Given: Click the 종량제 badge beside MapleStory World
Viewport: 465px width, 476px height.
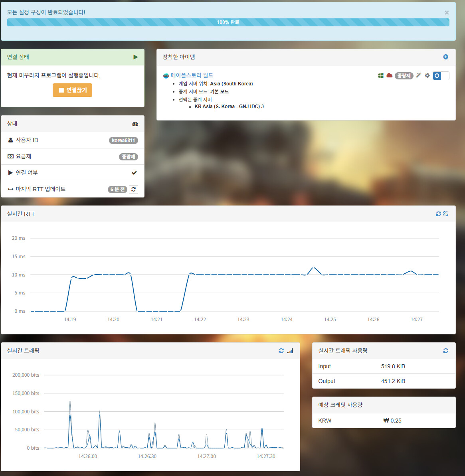Looking at the screenshot, I should coord(404,75).
